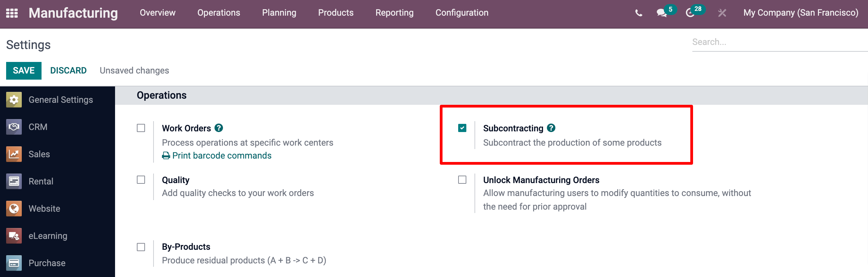The image size is (868, 277).
Task: Select the CRM handshake icon
Action: pyautogui.click(x=14, y=127)
